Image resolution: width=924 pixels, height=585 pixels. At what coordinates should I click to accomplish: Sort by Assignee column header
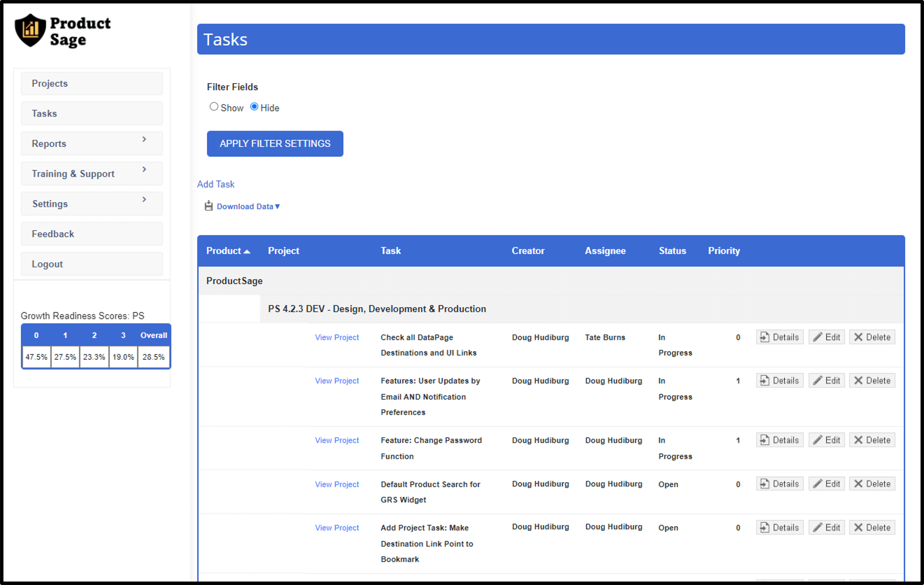605,251
